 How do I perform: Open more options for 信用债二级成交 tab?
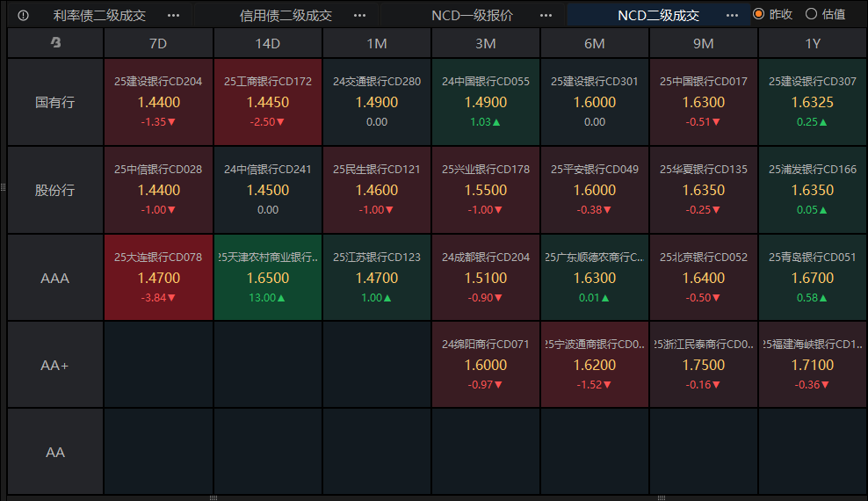tap(359, 15)
